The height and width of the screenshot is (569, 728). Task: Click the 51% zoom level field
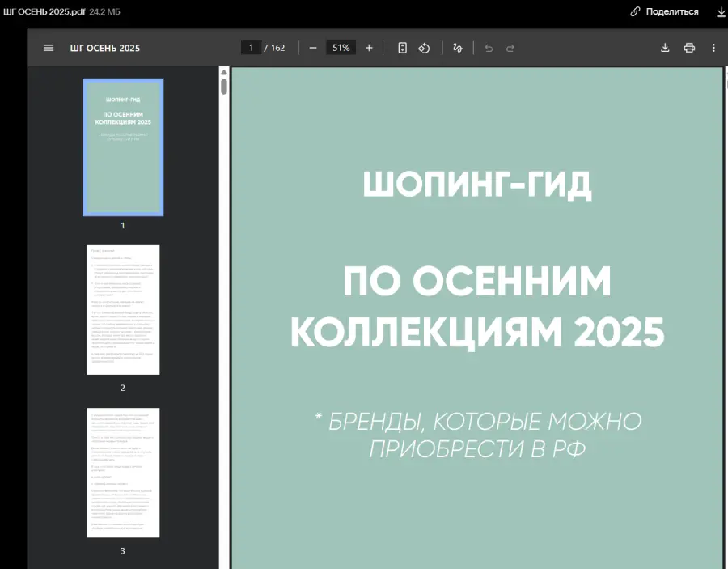point(341,48)
